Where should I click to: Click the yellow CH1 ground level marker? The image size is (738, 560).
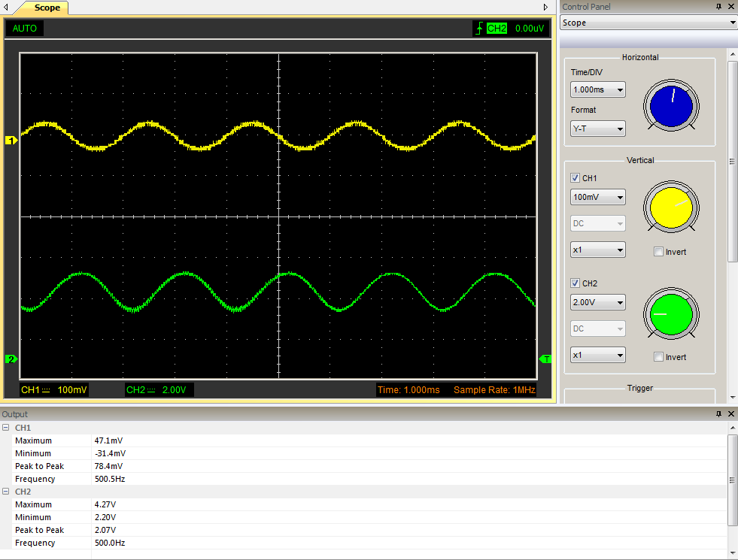click(11, 141)
